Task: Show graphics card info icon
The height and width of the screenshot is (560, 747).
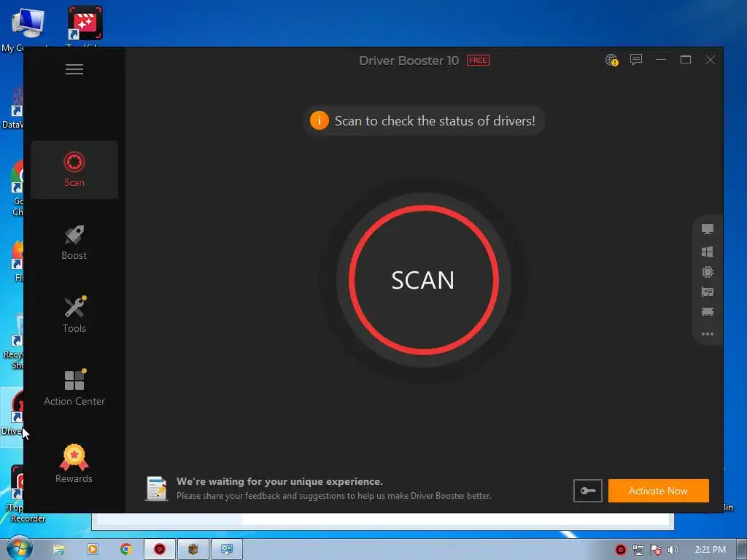Action: tap(708, 292)
